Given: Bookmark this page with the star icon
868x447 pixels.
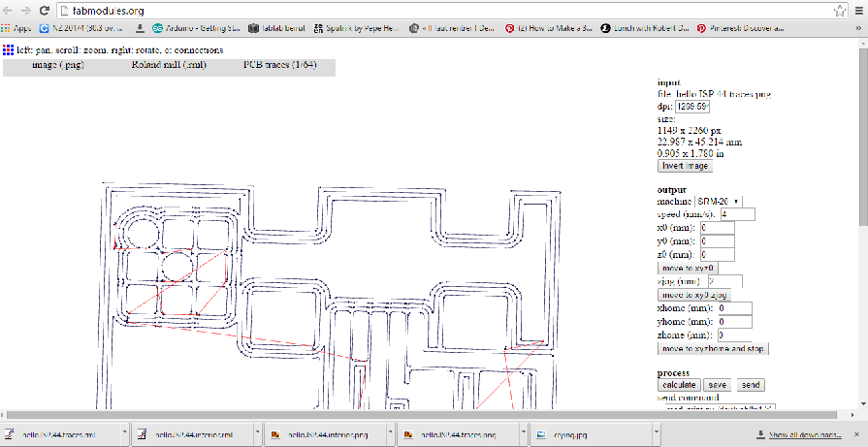Looking at the screenshot, I should (x=839, y=11).
